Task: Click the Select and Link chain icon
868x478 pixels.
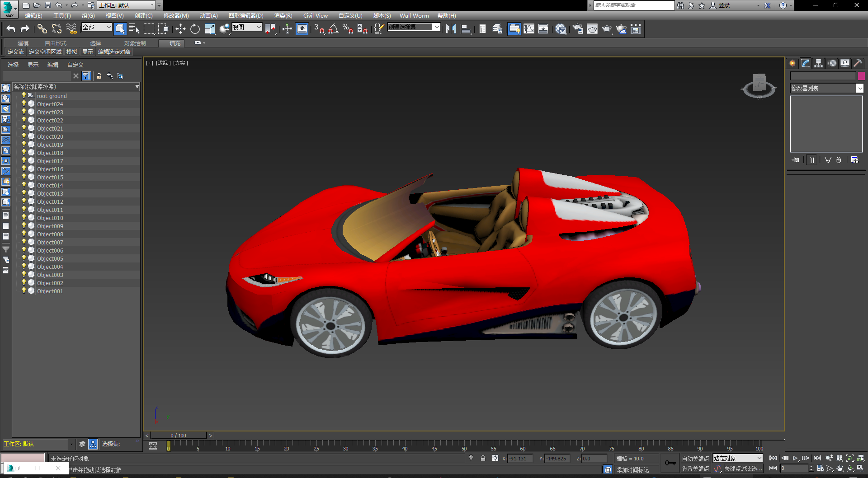Action: click(42, 29)
